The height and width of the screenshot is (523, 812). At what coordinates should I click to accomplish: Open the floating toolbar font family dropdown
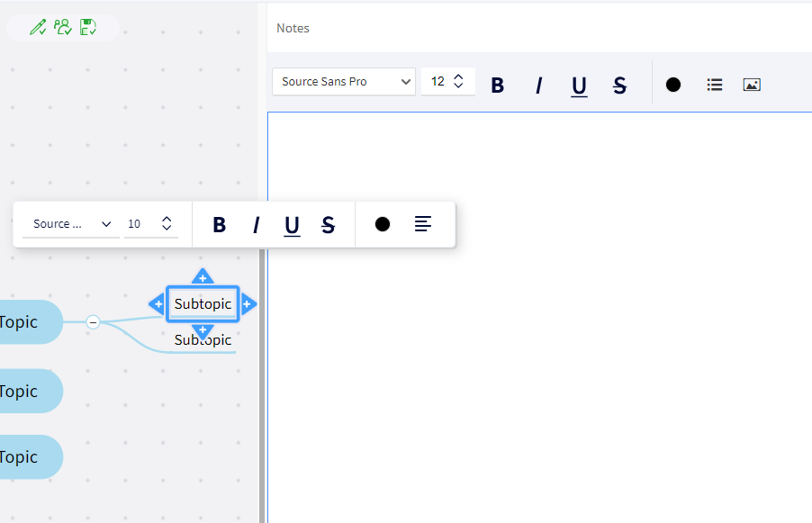[71, 224]
